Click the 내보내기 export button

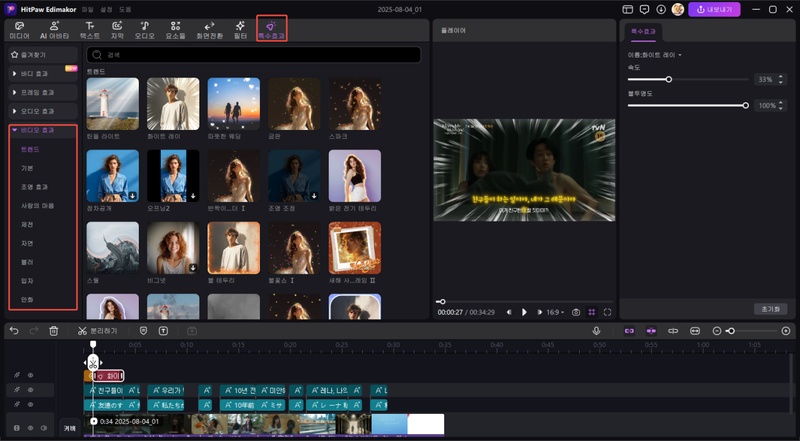tap(714, 9)
